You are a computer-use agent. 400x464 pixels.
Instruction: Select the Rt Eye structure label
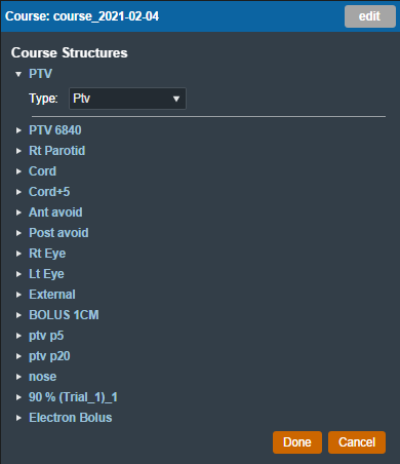(47, 254)
